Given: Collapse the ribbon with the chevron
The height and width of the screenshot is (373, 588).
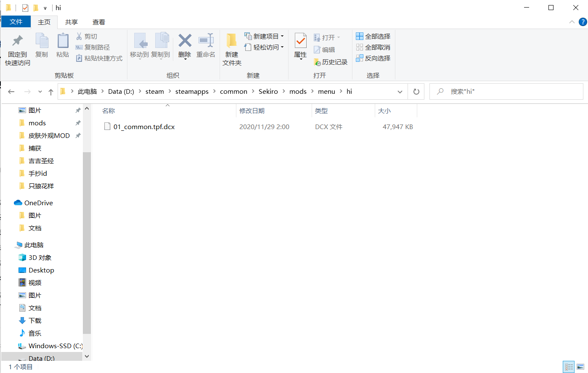Looking at the screenshot, I should pyautogui.click(x=572, y=22).
